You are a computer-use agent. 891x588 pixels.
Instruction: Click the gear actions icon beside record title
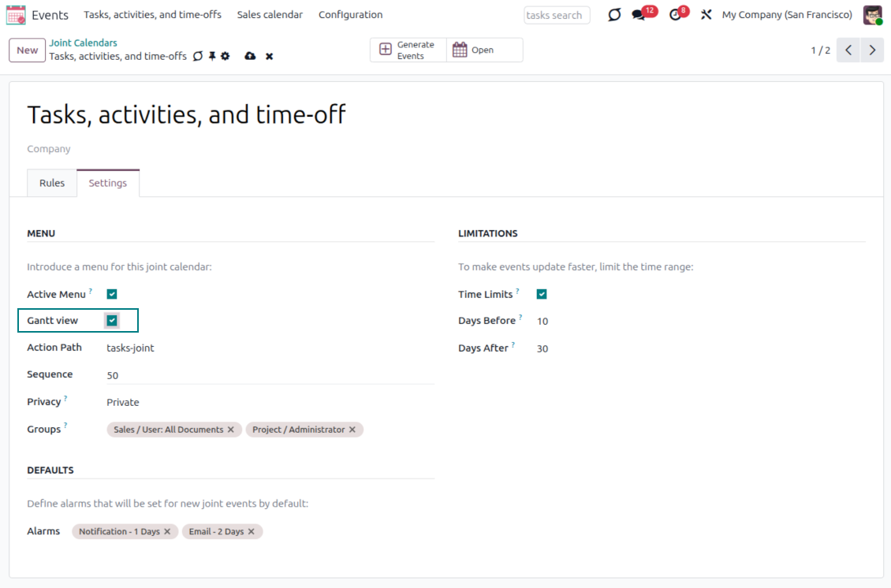[x=226, y=56]
